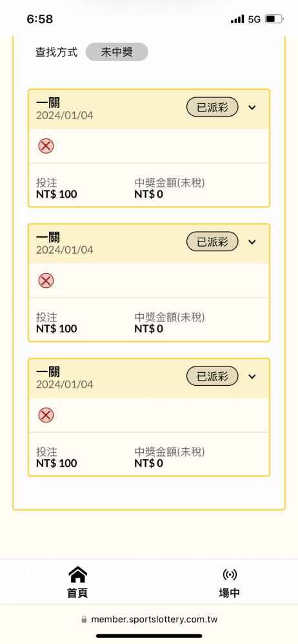Expand the first 一關 ticket chevron
The height and width of the screenshot is (644, 298).
(252, 108)
